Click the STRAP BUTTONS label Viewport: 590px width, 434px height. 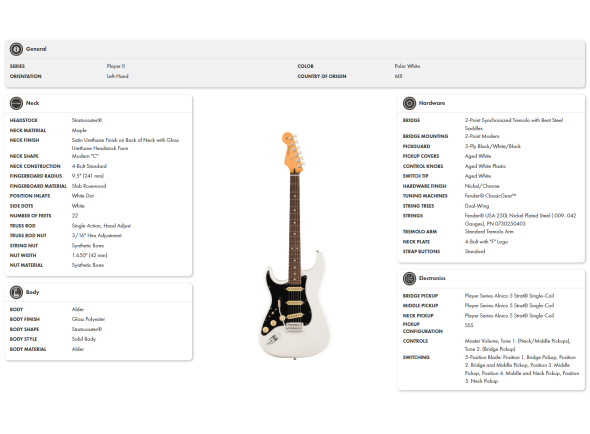(421, 251)
